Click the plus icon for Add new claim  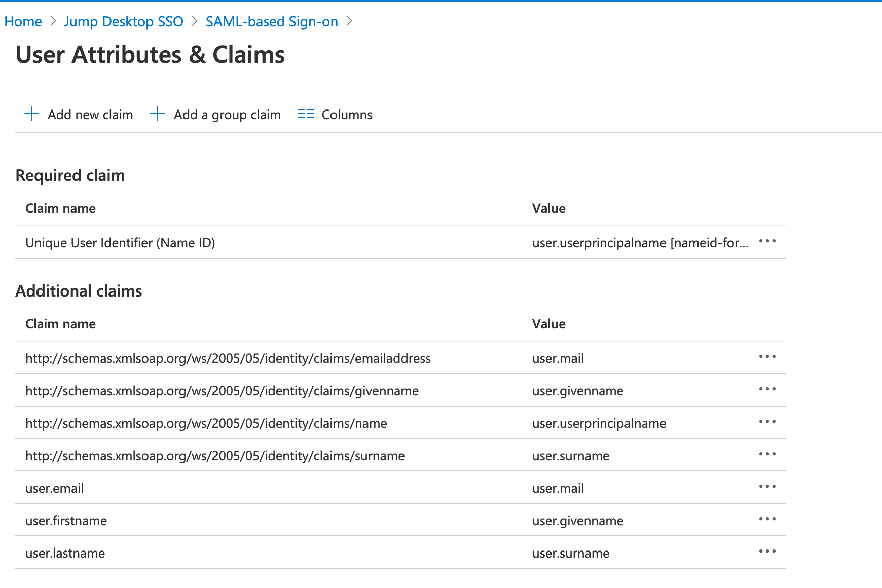[31, 114]
